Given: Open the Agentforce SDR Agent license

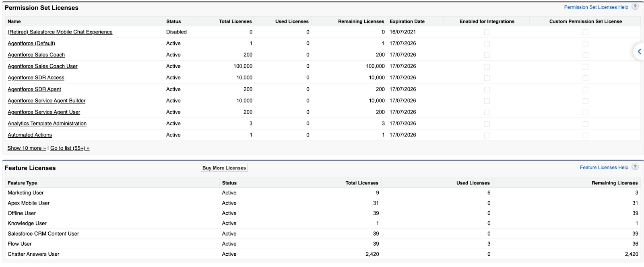Looking at the screenshot, I should pyautogui.click(x=34, y=89).
